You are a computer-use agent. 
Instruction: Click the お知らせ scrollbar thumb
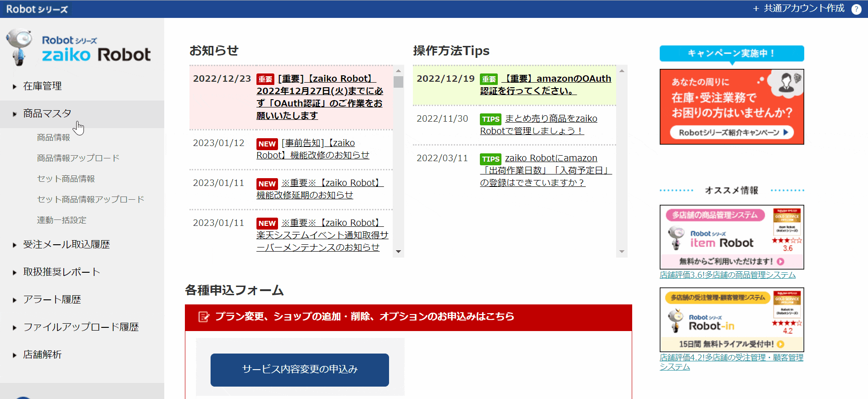pyautogui.click(x=398, y=82)
